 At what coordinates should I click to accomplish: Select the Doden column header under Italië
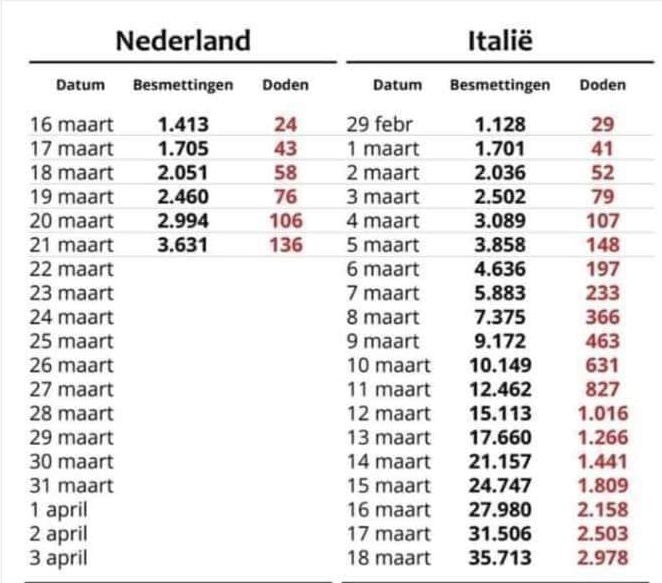click(603, 85)
